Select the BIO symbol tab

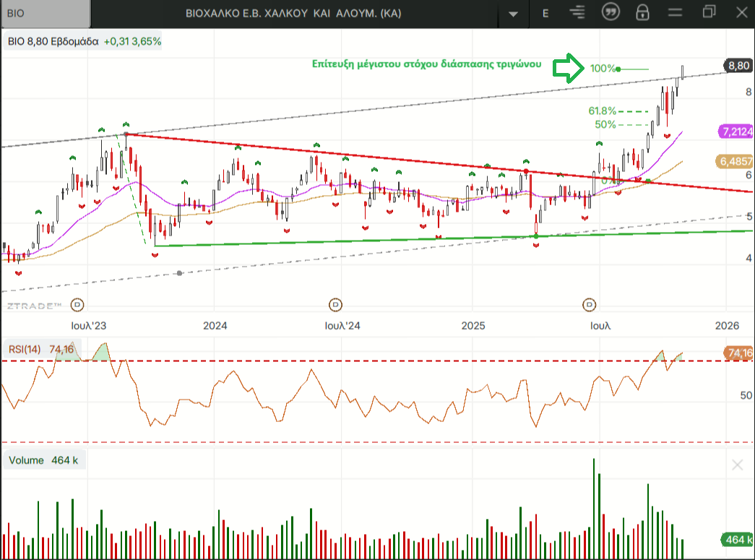coord(45,13)
